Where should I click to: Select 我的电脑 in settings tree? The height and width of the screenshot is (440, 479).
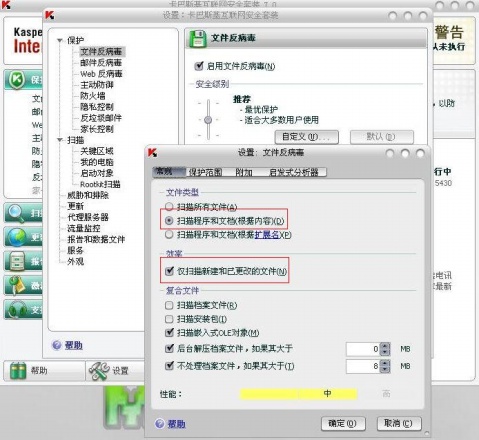click(97, 162)
